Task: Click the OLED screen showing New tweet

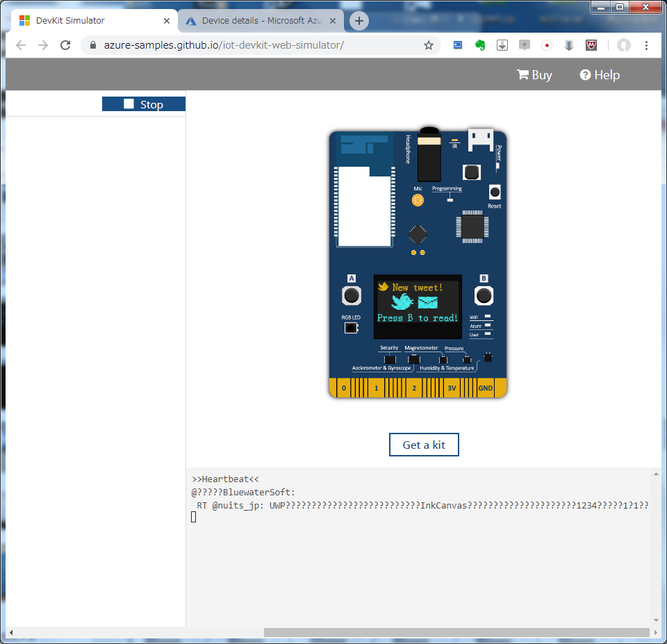Action: click(418, 306)
